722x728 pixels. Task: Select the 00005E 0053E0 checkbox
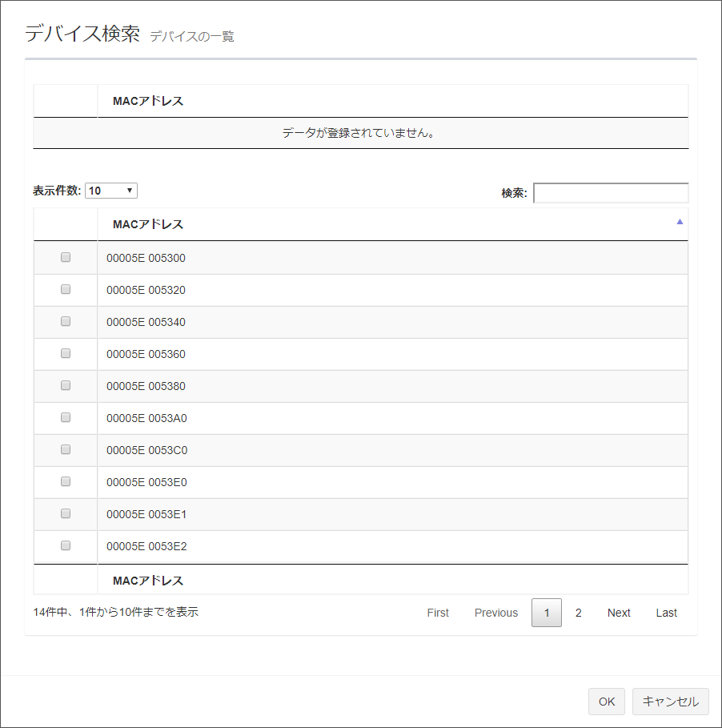pos(66,481)
